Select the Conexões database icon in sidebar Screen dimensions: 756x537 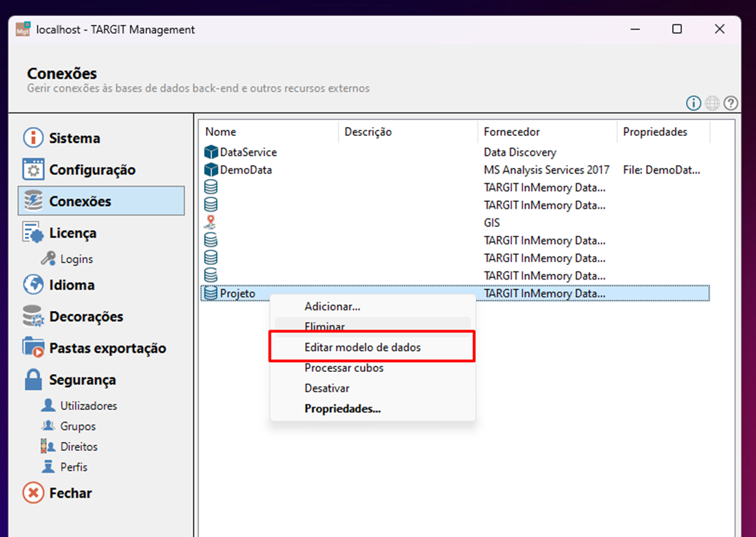pyautogui.click(x=33, y=201)
